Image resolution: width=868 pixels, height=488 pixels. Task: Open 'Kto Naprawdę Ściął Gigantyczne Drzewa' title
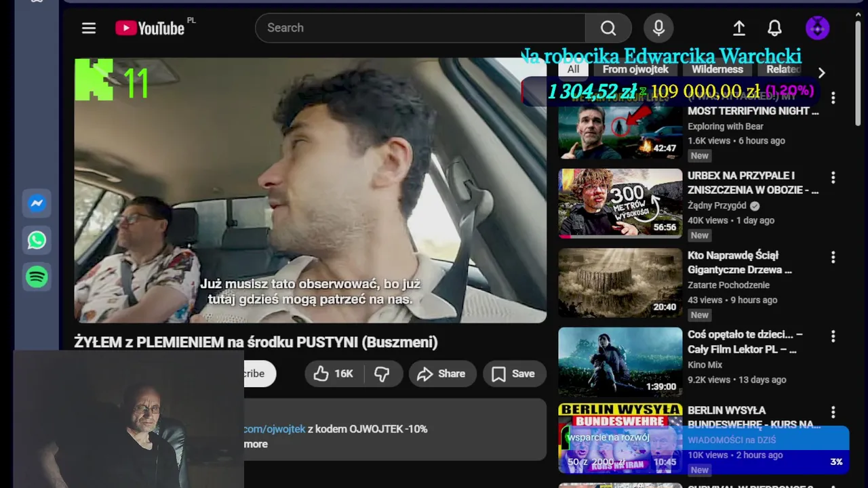(x=740, y=262)
